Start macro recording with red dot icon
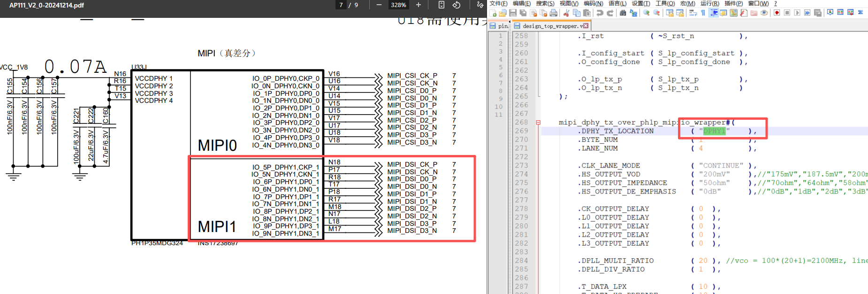Image resolution: width=868 pixels, height=294 pixels. (x=777, y=13)
